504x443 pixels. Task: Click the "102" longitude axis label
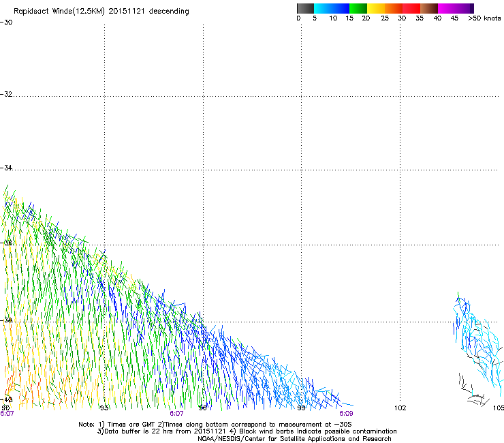[x=400, y=408]
